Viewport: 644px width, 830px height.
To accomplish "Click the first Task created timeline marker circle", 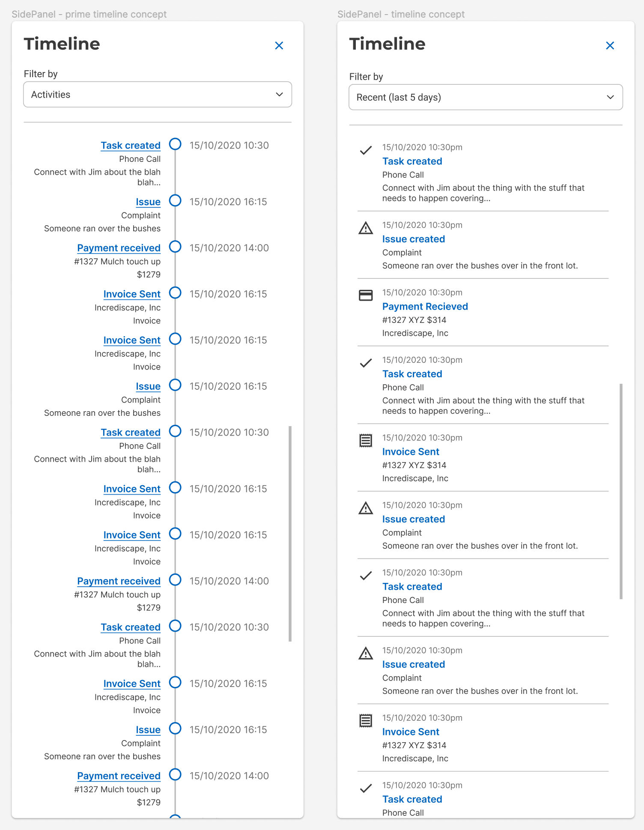I will 175,144.
